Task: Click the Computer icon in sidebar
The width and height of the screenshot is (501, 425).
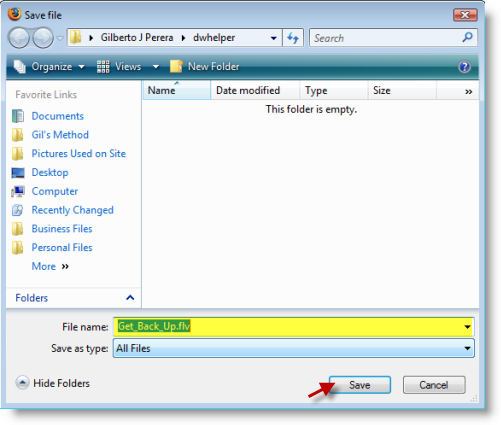Action: [x=18, y=191]
